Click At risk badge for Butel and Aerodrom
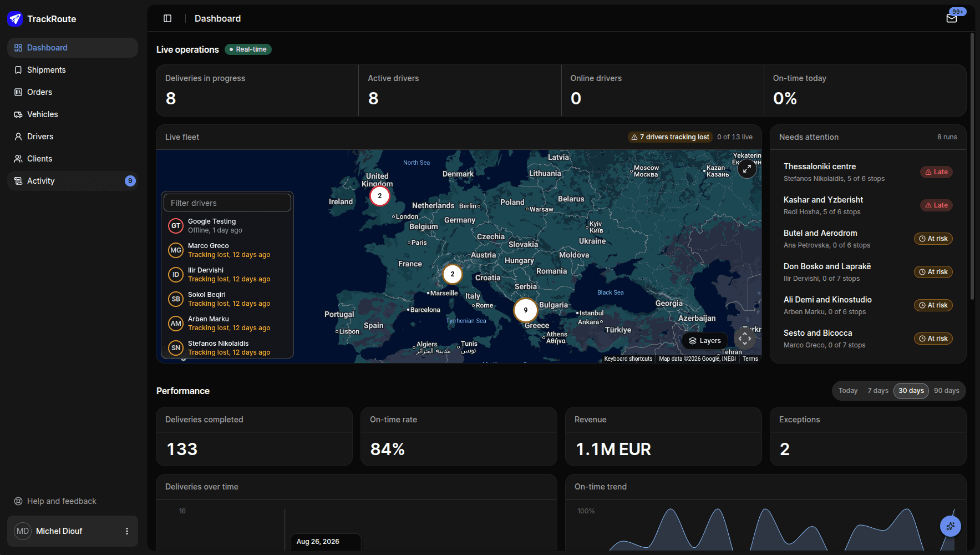 (x=933, y=239)
